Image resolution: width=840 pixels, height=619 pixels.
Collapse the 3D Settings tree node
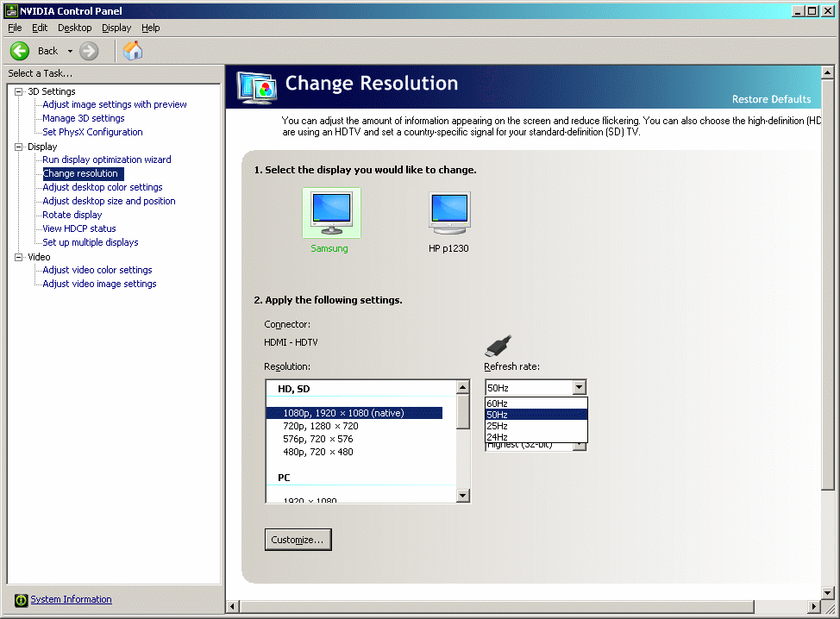19,91
